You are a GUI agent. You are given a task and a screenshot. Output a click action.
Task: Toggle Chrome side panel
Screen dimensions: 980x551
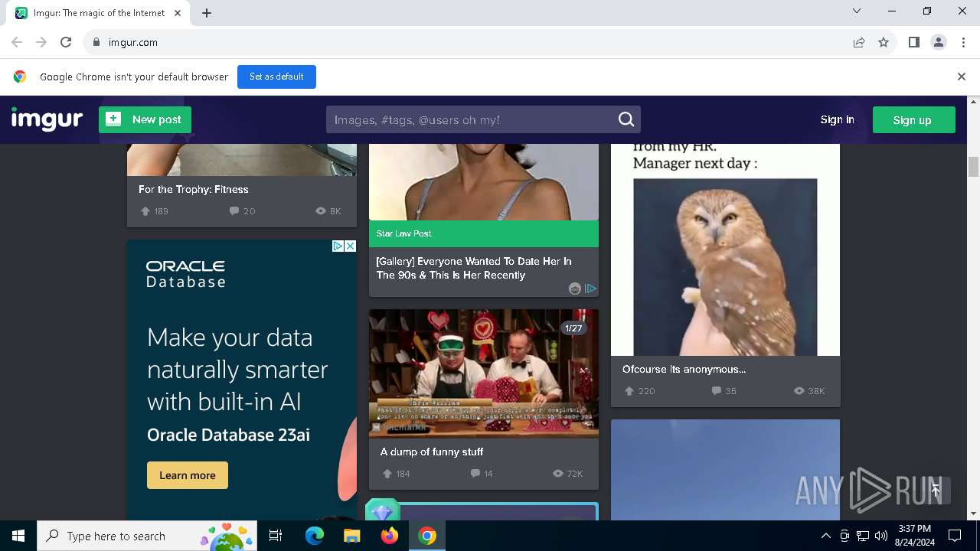(x=914, y=42)
